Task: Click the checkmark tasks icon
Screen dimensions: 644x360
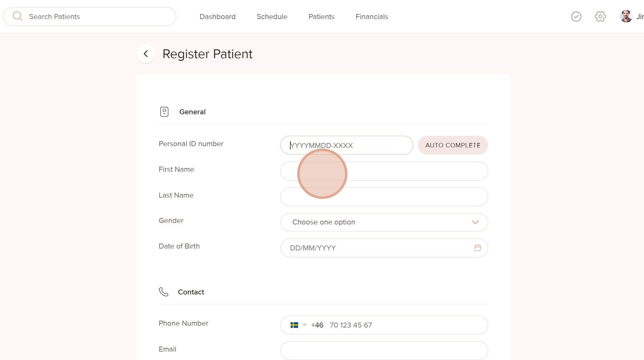Action: coord(576,17)
